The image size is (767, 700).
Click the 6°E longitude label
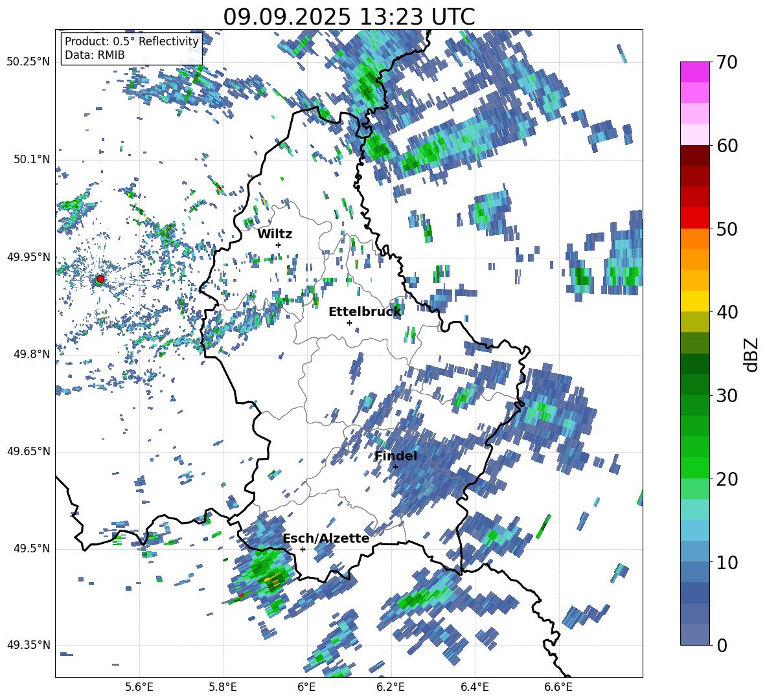306,688
